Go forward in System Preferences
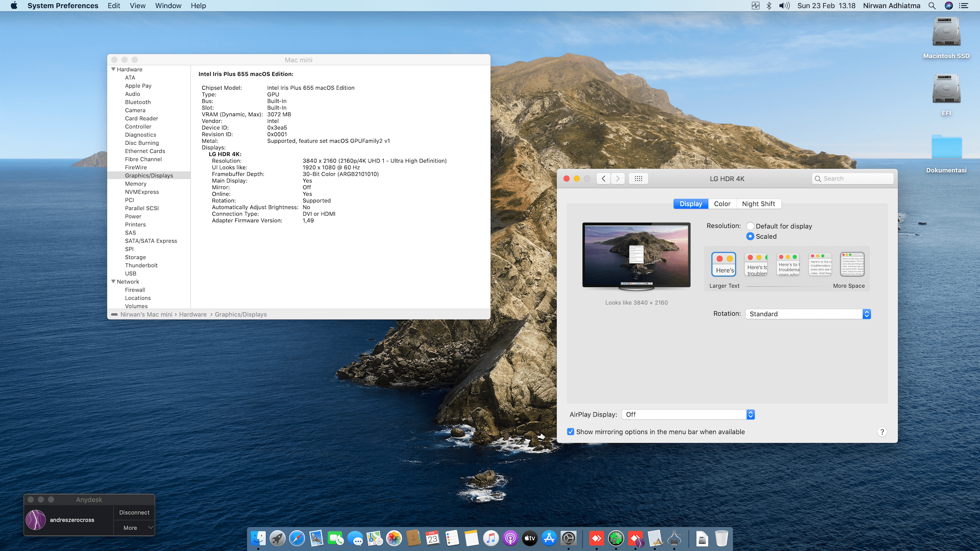 (x=618, y=179)
